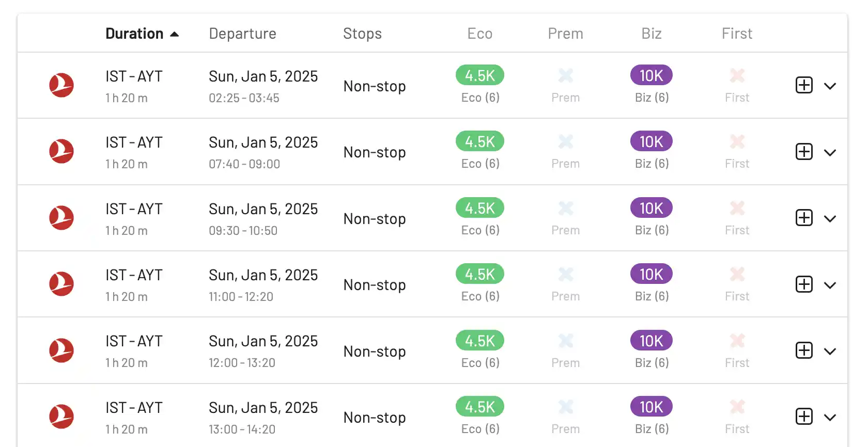Open details chevron for the 12:00 - 13:20 flight
The width and height of the screenshot is (868, 447).
point(830,352)
